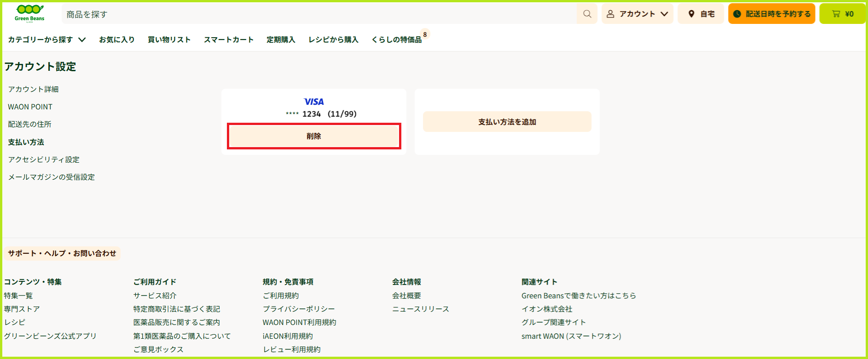
Task: Expand カテゴリーから探す menu
Action: coord(46,40)
